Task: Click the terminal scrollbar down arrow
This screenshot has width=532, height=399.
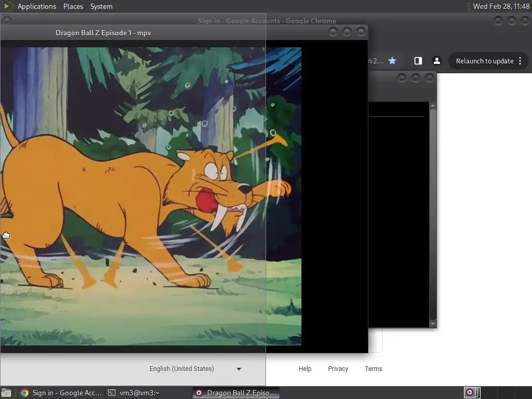Action: [433, 324]
